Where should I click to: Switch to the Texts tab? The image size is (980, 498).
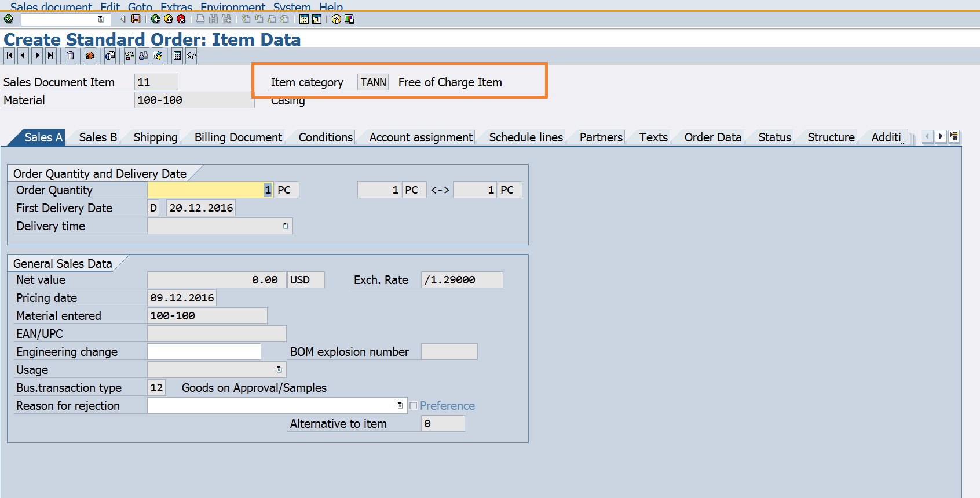[x=653, y=137]
